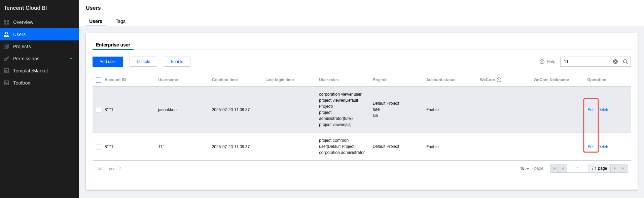The width and height of the screenshot is (644, 198).
Task: Open the Enterprise user tab
Action: click(113, 45)
